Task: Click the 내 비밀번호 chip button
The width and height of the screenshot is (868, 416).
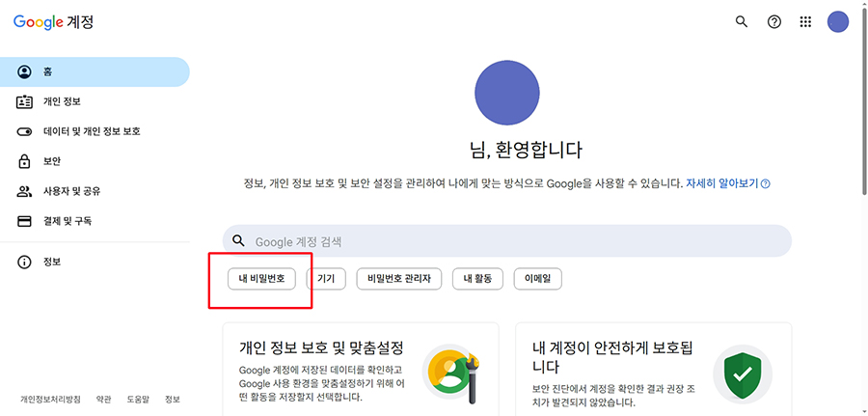Action: pyautogui.click(x=261, y=279)
